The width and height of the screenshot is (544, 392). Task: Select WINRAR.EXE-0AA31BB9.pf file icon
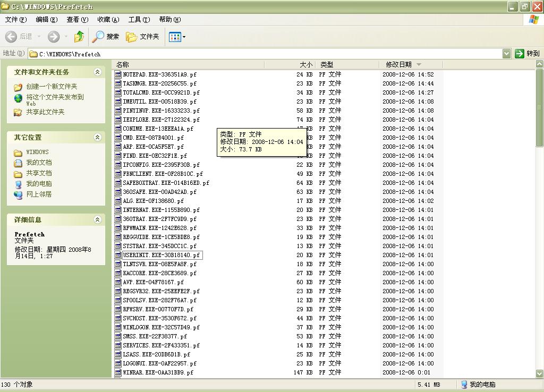point(118,373)
